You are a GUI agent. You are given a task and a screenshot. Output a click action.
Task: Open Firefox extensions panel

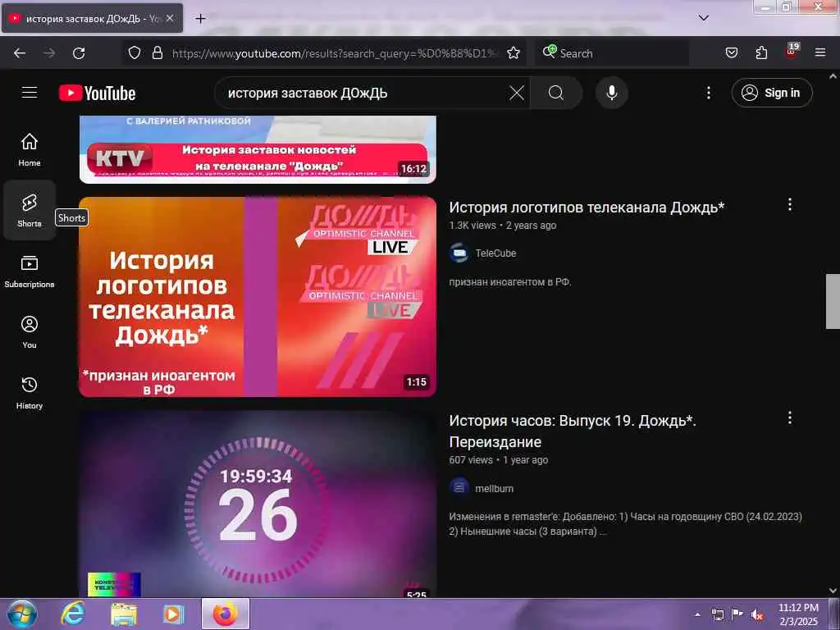pyautogui.click(x=761, y=52)
